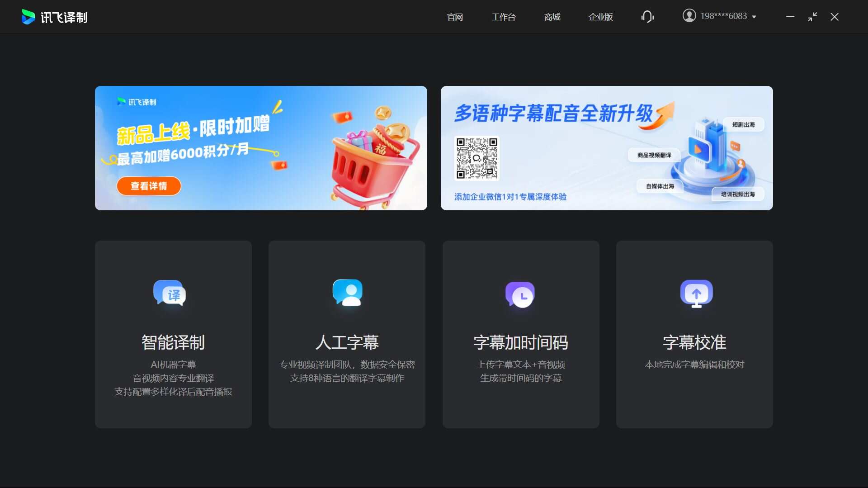The height and width of the screenshot is (488, 868).
Task: Open the 商城 menu item
Action: pos(552,17)
